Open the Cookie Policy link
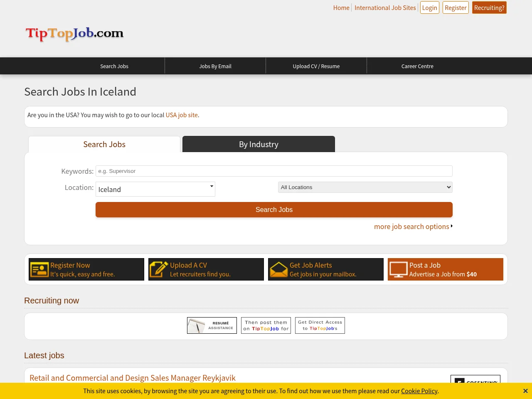 pyautogui.click(x=419, y=391)
